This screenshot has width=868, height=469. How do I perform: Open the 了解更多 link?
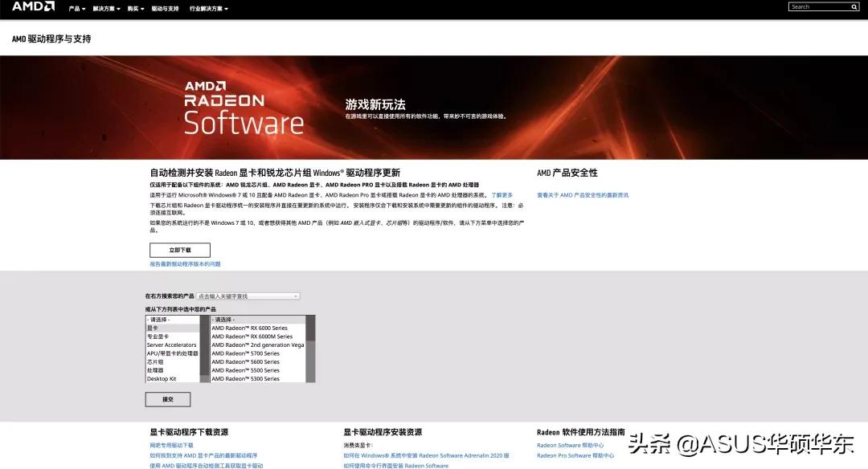pyautogui.click(x=502, y=195)
